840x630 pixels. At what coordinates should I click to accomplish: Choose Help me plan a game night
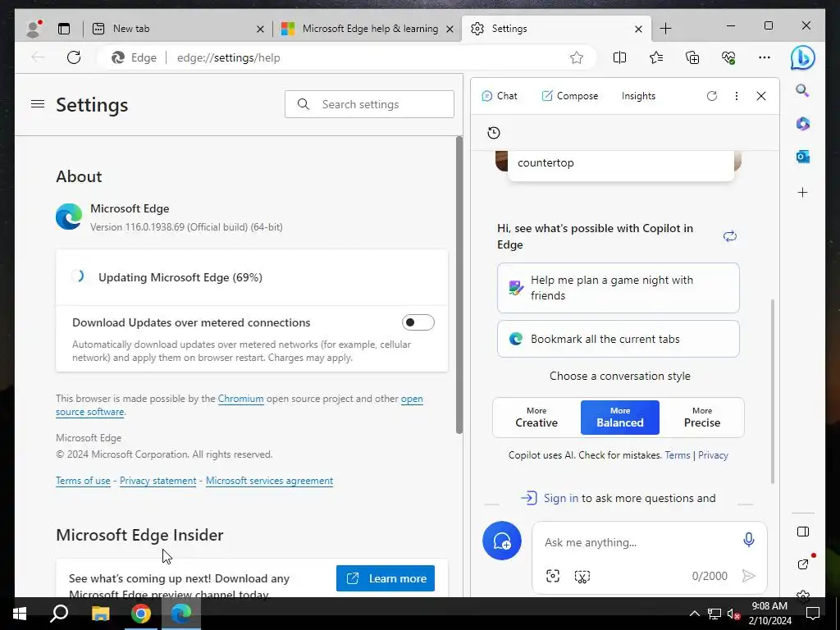619,288
